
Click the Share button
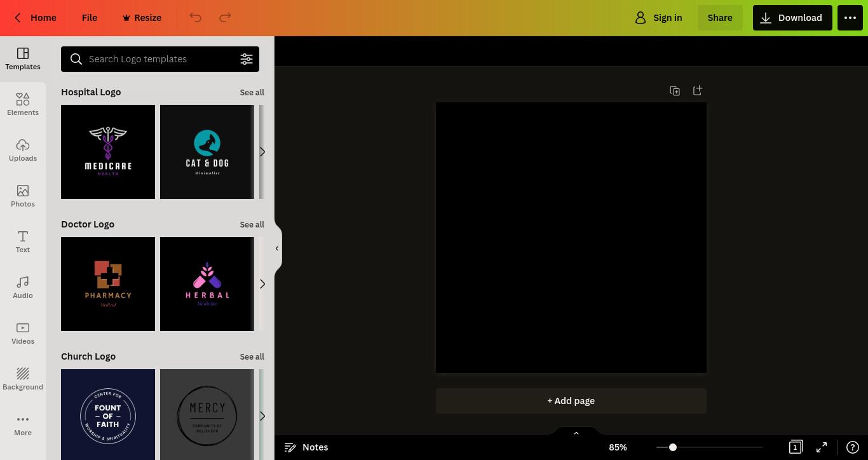click(720, 18)
